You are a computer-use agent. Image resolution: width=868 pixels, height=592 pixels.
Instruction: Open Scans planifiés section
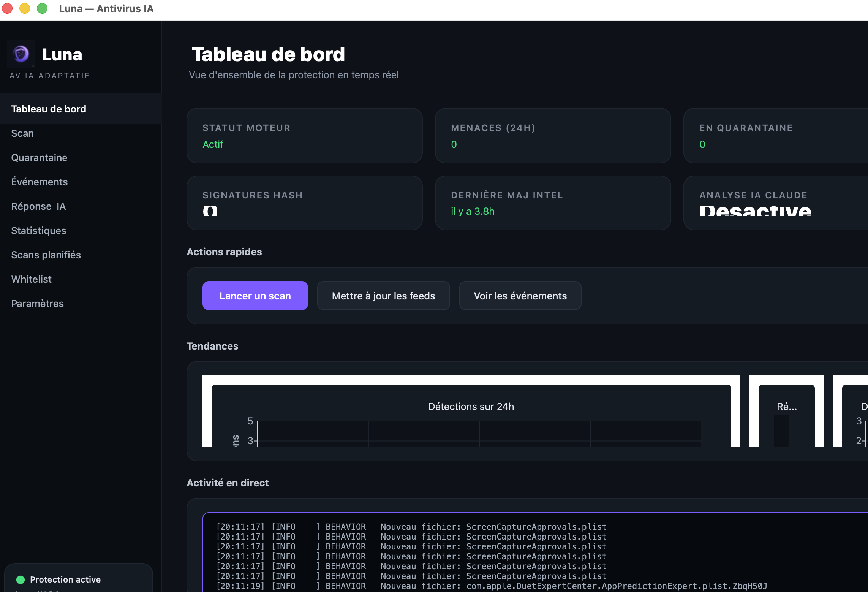click(x=81, y=255)
